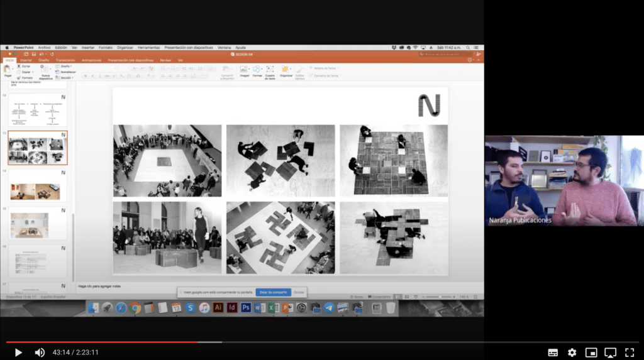Open YouTube player settings gear
This screenshot has width=644, height=360.
pos(572,352)
